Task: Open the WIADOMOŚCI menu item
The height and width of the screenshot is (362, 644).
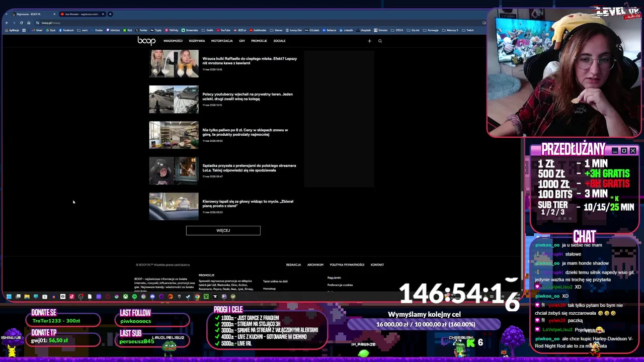Action: pyautogui.click(x=173, y=41)
